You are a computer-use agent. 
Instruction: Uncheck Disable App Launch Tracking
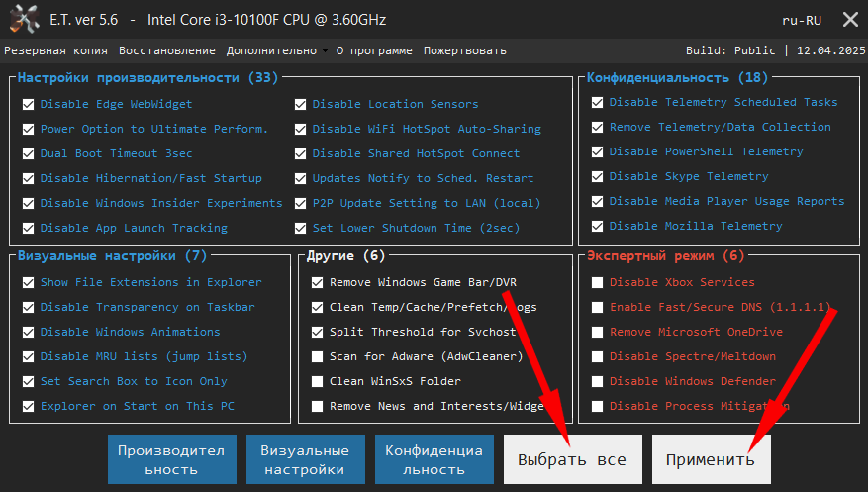coord(29,228)
